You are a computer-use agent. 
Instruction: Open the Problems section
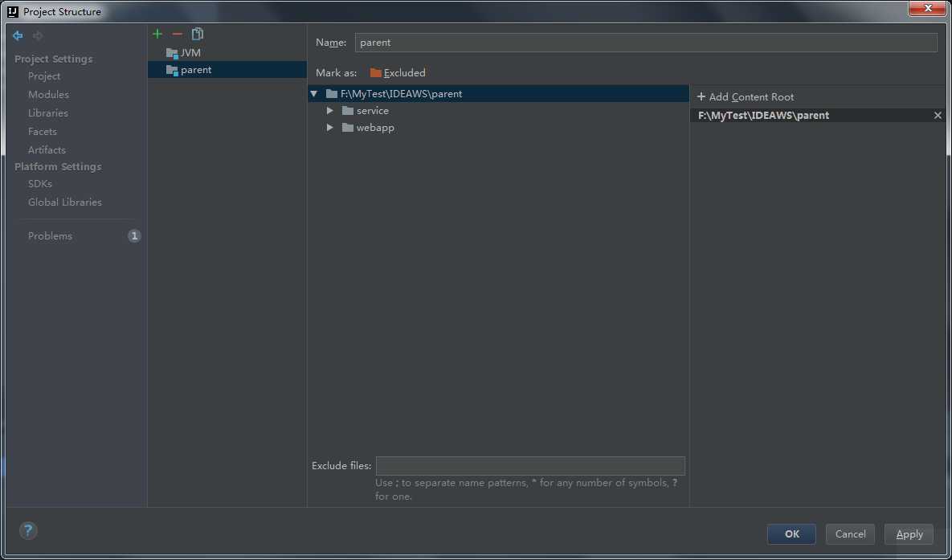pos(50,235)
